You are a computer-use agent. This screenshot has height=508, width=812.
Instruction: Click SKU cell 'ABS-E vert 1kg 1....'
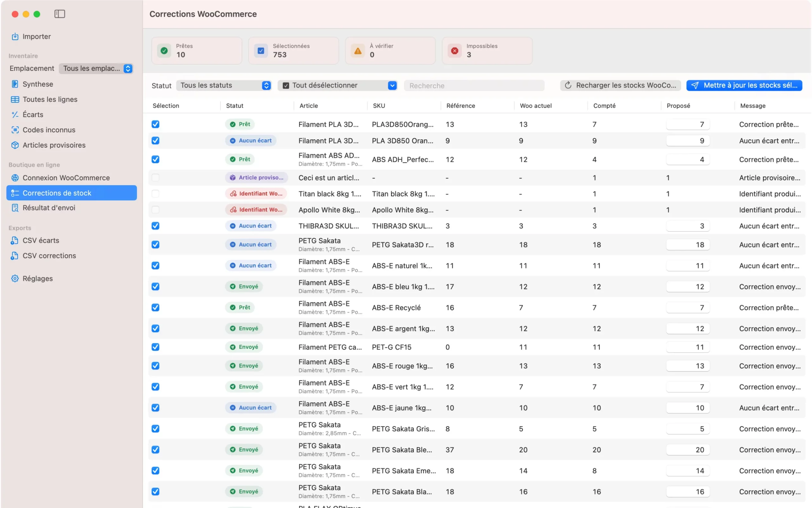[x=403, y=387]
